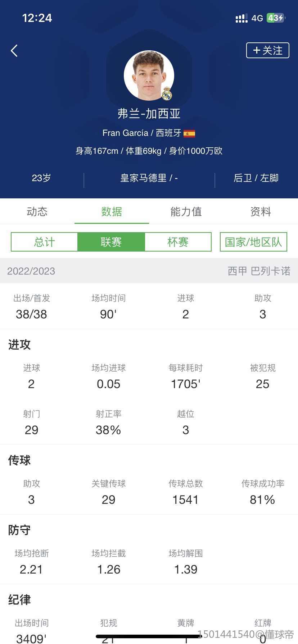Select the 联赛 stats filter
Image resolution: width=298 pixels, height=644 pixels.
(x=111, y=242)
